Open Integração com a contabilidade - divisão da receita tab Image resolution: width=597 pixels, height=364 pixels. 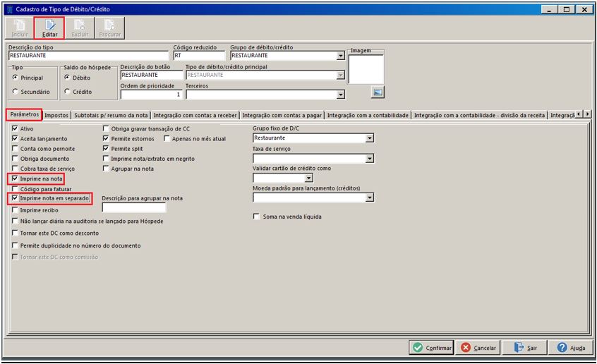[x=479, y=115]
